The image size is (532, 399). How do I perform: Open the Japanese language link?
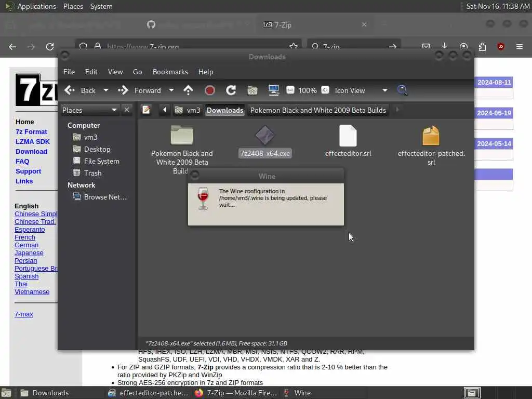click(29, 253)
